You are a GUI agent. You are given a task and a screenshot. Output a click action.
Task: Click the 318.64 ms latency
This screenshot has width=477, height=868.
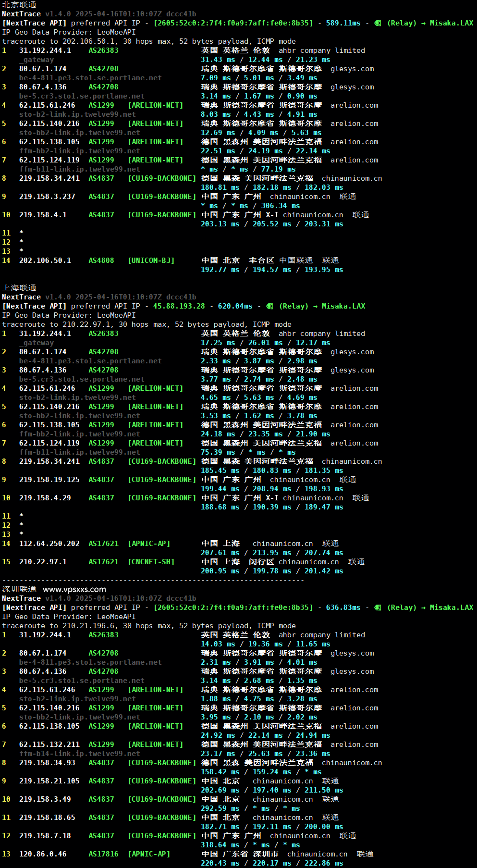point(220,845)
